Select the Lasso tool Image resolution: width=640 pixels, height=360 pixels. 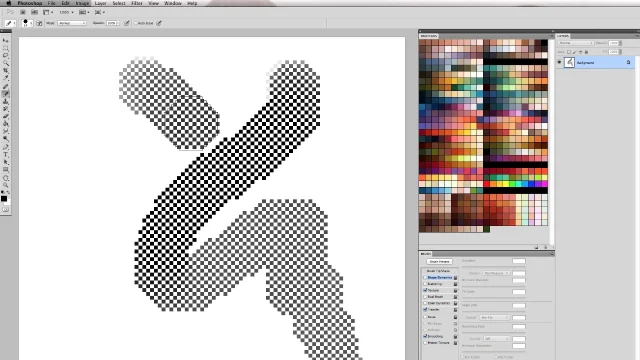(x=5, y=56)
